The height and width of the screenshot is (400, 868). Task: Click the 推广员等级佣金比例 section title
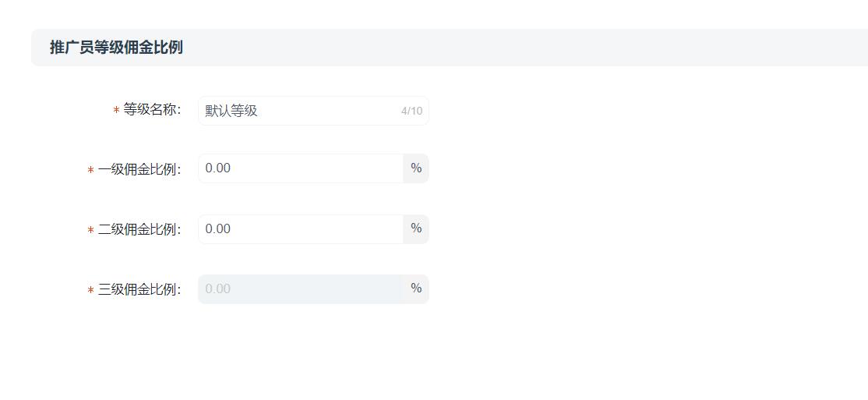[x=116, y=48]
